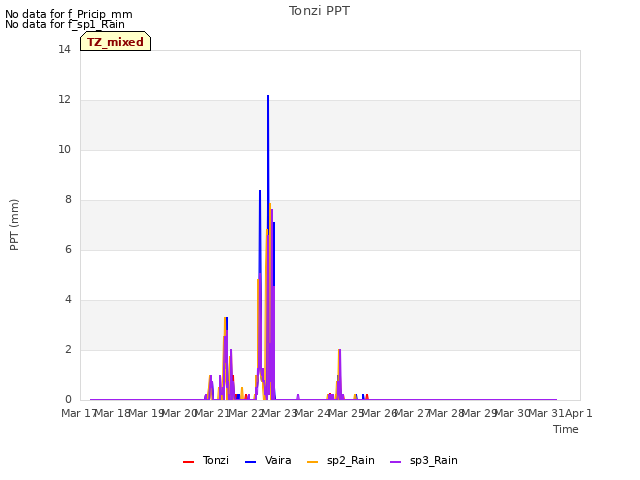The height and width of the screenshot is (480, 640).
Task: Click the 'No data for f_sp1_Rain' message
Action: point(65,24)
